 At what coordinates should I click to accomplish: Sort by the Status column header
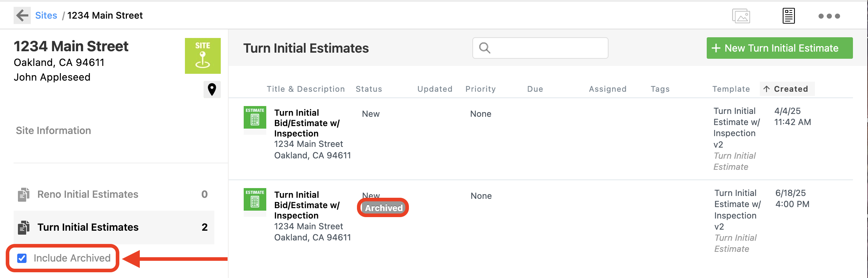[369, 89]
